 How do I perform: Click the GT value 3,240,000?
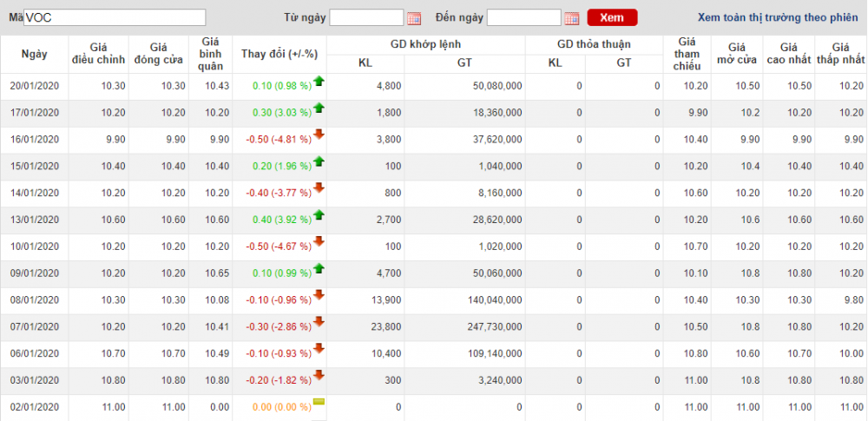(499, 380)
